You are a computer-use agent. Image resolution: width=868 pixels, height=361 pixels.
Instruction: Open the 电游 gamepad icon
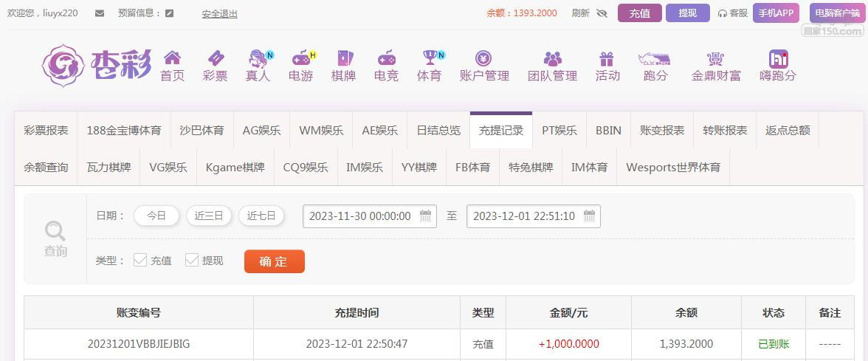(x=300, y=58)
